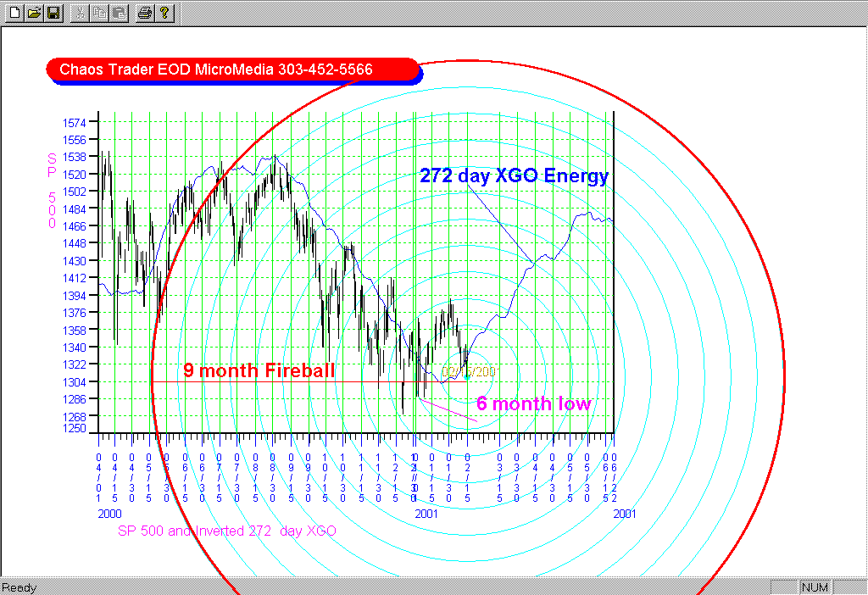Screen dimensions: 868x595
Task: Click the 1538 price axis label
Action: point(75,157)
